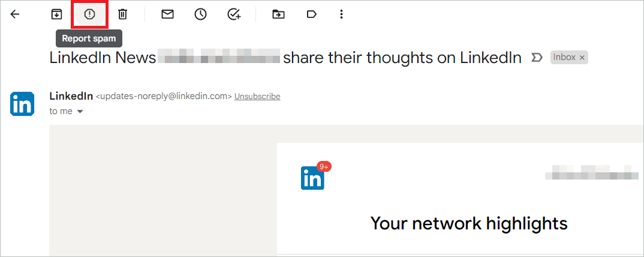Click the sender address updates-noreply@linkedin.com
This screenshot has width=644, height=257.
(x=164, y=97)
